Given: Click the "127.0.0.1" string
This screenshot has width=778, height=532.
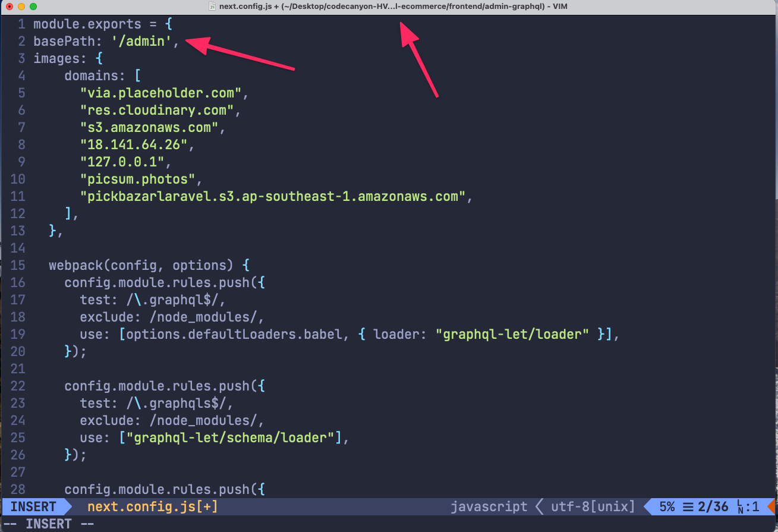Looking at the screenshot, I should point(122,162).
